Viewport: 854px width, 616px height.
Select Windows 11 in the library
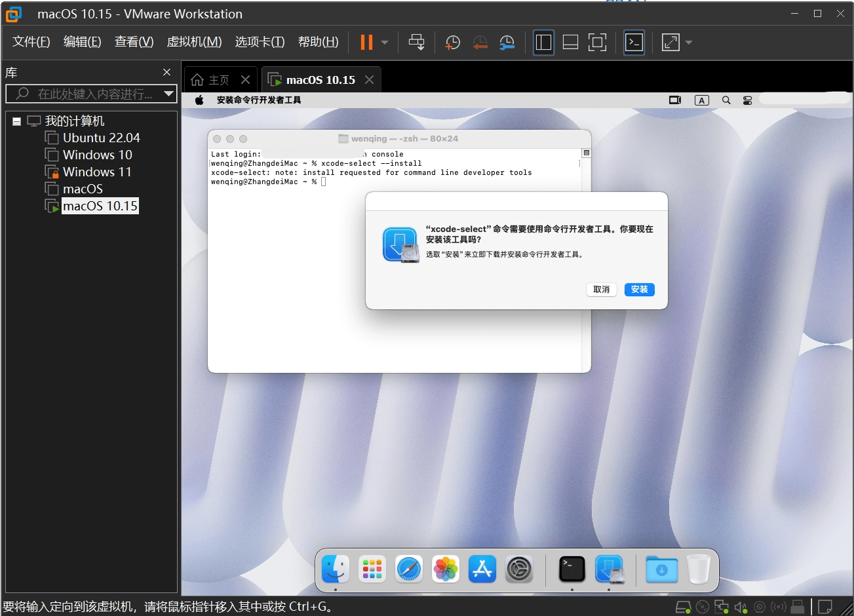point(97,172)
